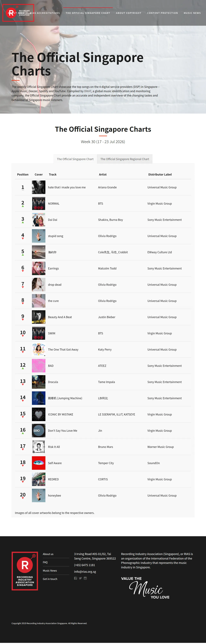Viewport: 206px width, 644px height.
Task: Open the RIAS Accreditations menu item
Action: 45,13
